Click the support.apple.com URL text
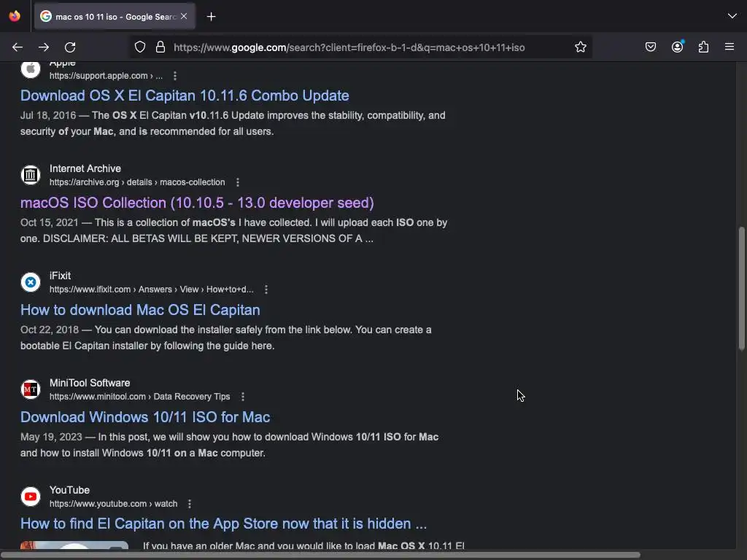Screen dimensions: 747x560 (x=106, y=76)
